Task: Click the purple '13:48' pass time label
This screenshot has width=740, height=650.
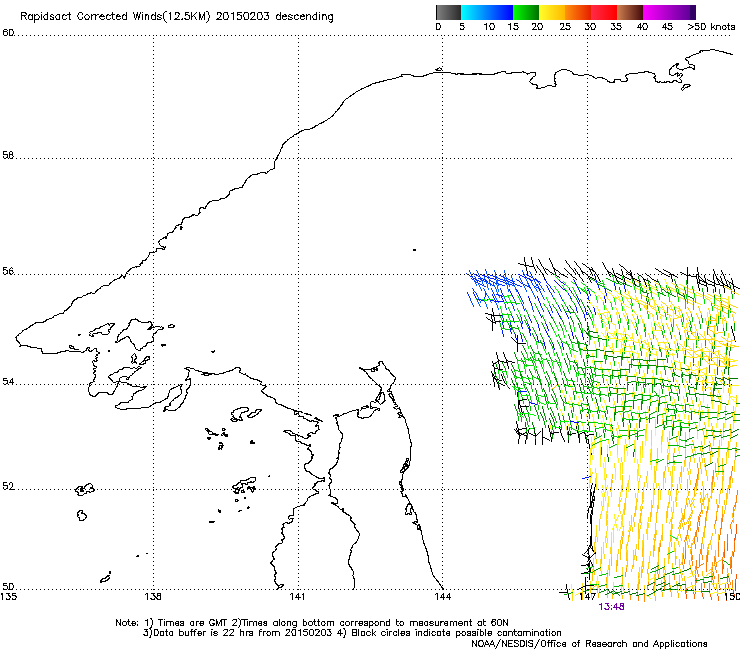Action: tap(611, 607)
